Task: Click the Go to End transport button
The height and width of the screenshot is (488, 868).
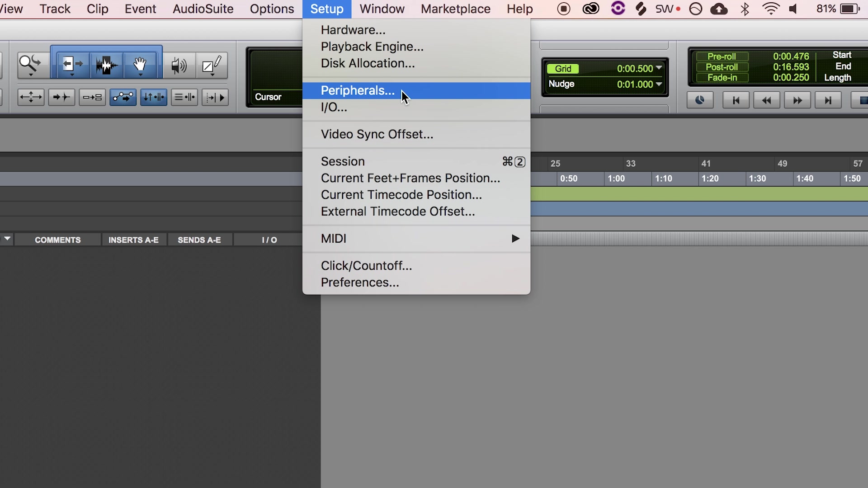Action: pyautogui.click(x=828, y=100)
